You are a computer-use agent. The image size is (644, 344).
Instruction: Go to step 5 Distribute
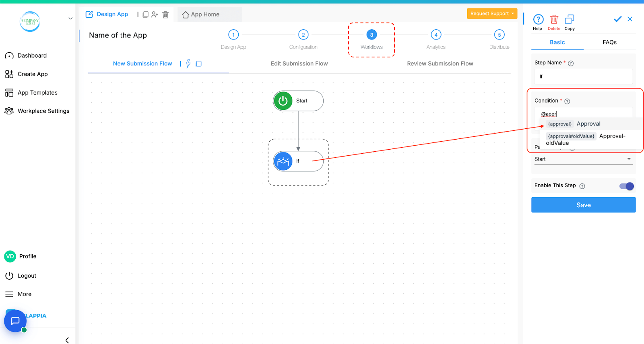click(500, 39)
